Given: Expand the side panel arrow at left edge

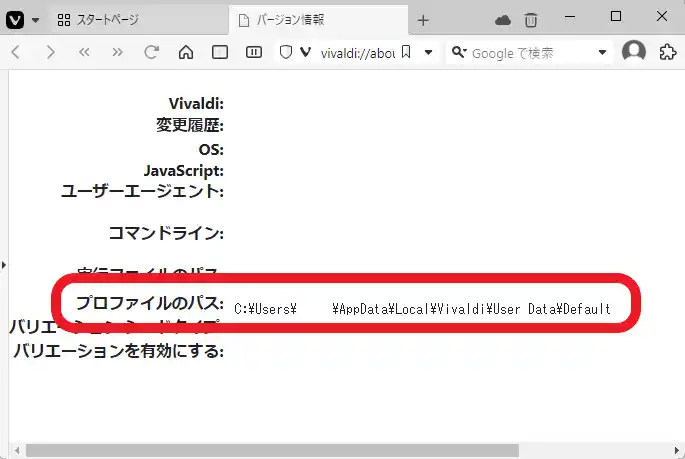Looking at the screenshot, I should tap(3, 265).
